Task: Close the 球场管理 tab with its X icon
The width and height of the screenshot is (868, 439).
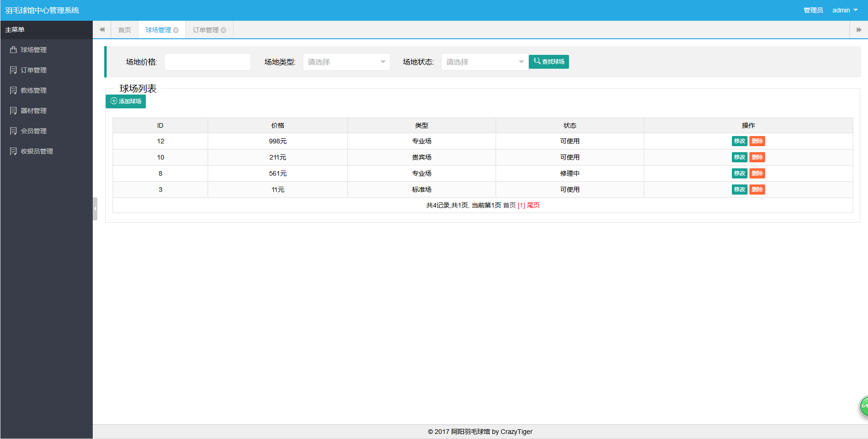Action: (x=176, y=30)
